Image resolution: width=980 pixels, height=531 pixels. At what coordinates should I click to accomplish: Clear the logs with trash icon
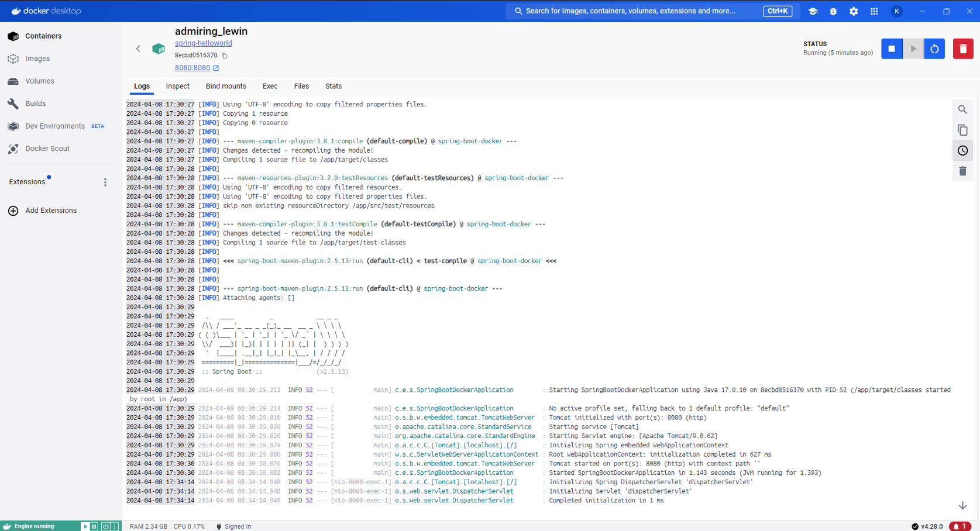[962, 171]
